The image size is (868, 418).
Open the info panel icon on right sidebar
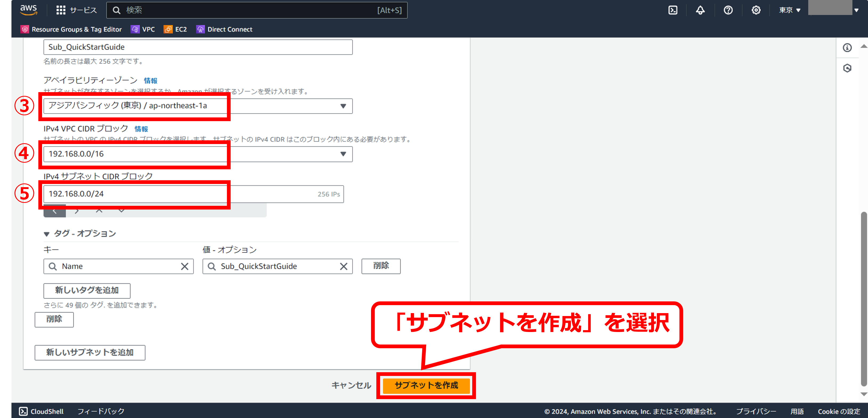point(847,47)
